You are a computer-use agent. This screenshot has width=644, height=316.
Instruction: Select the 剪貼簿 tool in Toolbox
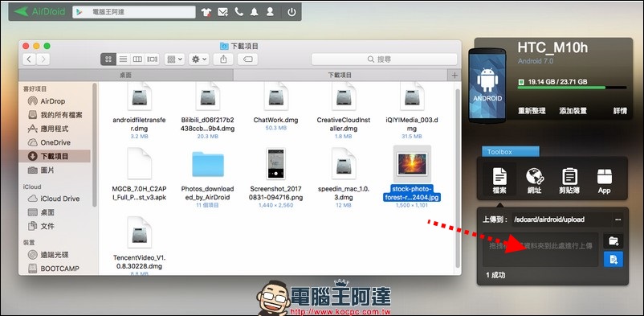point(569,181)
